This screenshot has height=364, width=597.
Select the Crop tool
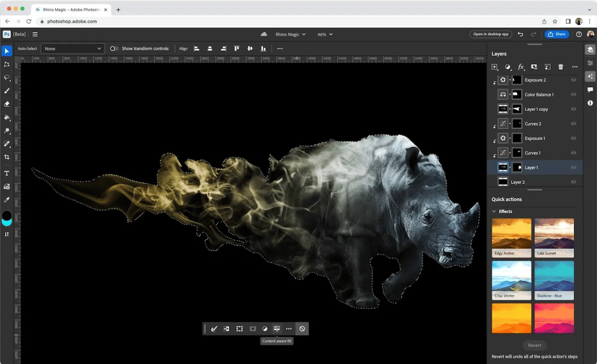click(7, 157)
